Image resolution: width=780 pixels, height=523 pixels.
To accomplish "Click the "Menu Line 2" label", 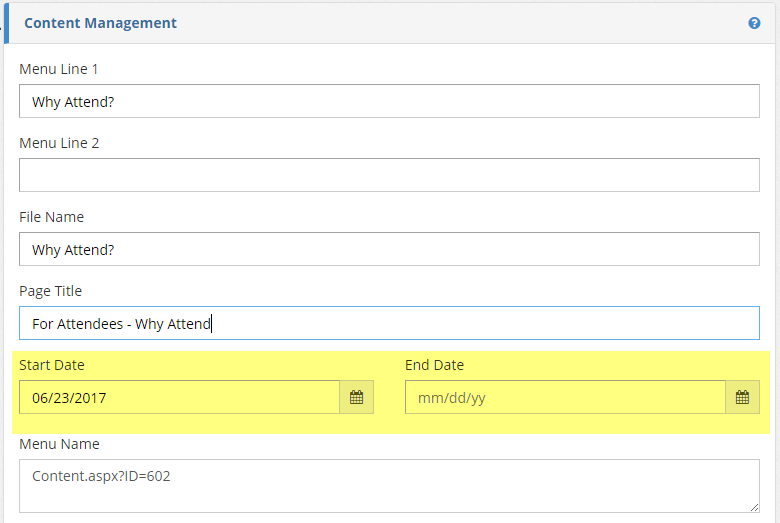I will pos(59,143).
